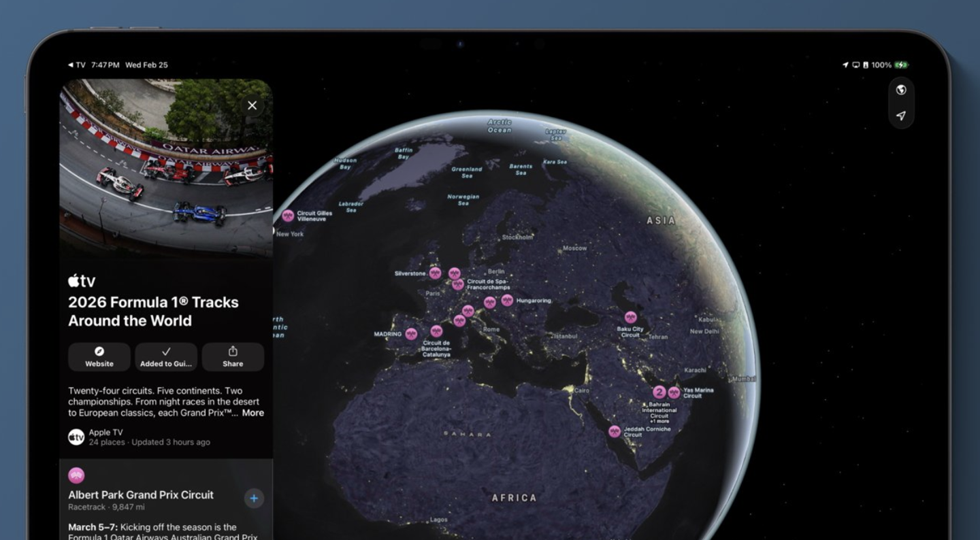The image size is (980, 540).
Task: Open the map mode globe button
Action: tap(901, 90)
